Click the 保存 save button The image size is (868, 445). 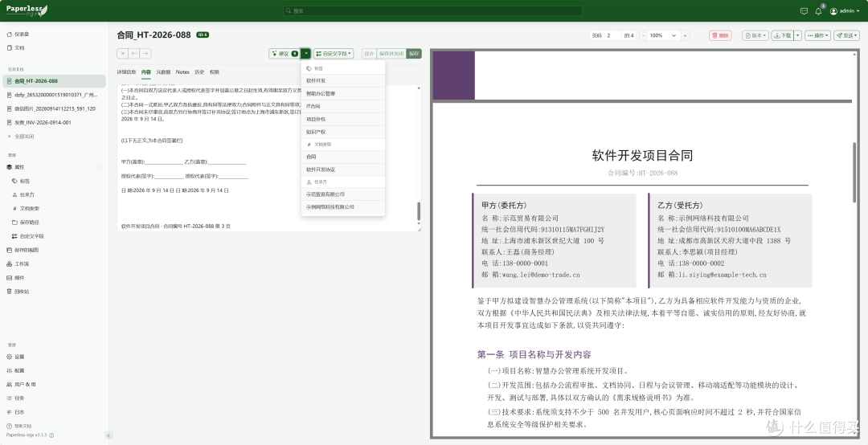pos(414,54)
